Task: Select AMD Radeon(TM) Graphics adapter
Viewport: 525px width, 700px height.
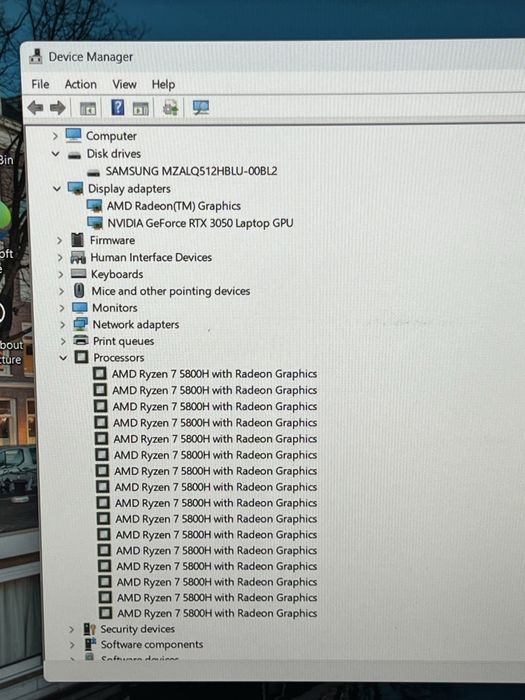Action: click(174, 206)
